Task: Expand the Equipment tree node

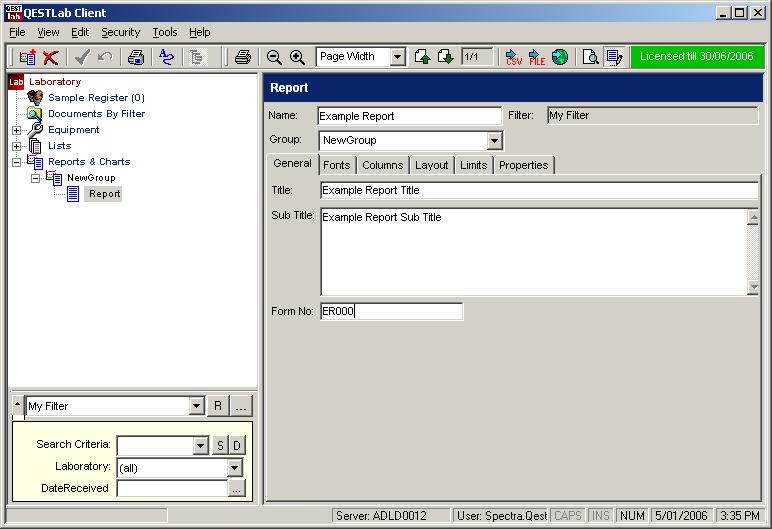Action: click(16, 130)
